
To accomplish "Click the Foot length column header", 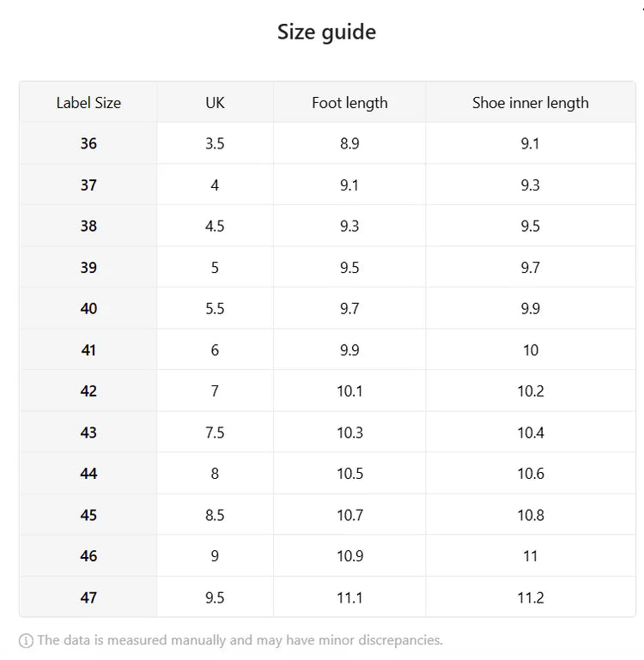I will coord(349,103).
